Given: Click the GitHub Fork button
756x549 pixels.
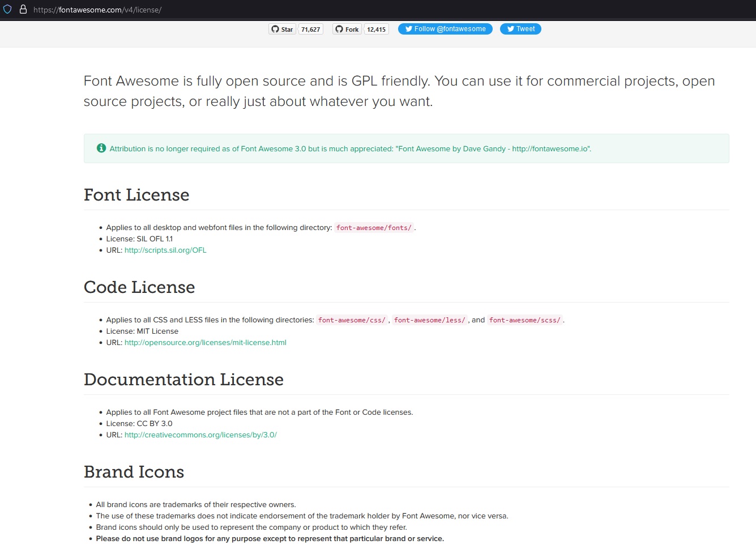Looking at the screenshot, I should (x=347, y=29).
